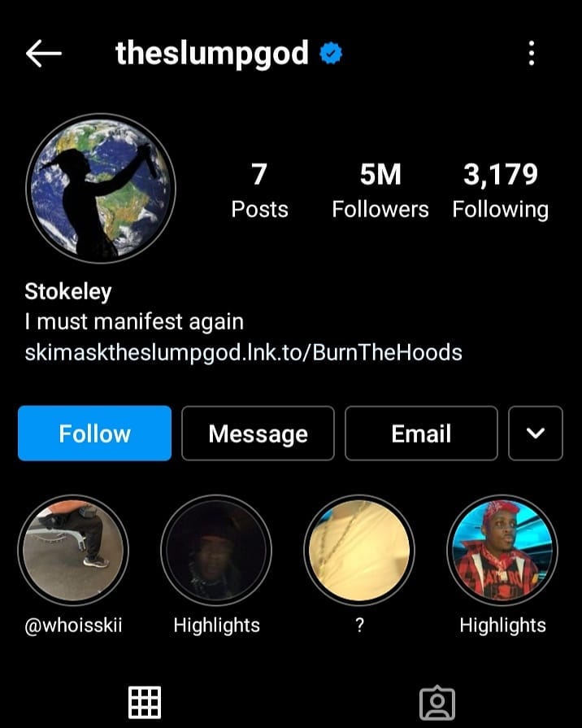
Task: Open the three-dot options menu
Action: [x=532, y=53]
